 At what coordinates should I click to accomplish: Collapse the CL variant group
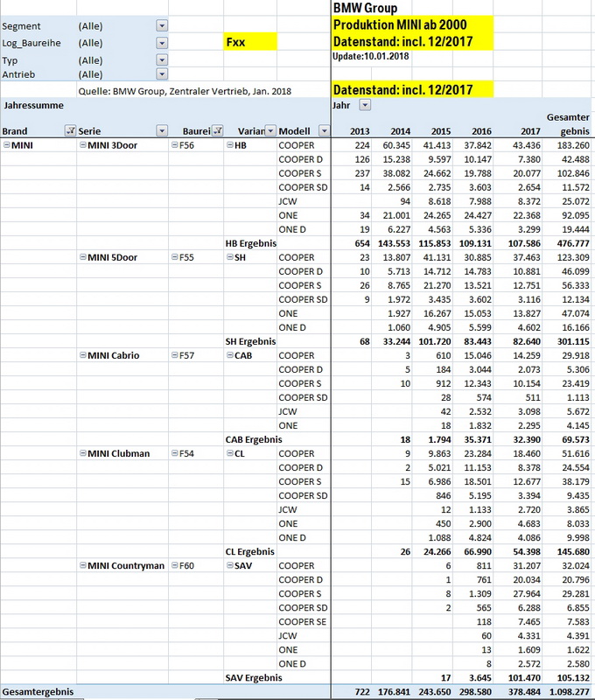229,453
